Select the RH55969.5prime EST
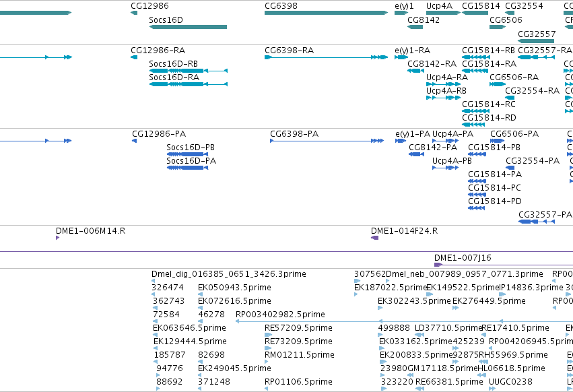 tap(483, 362)
